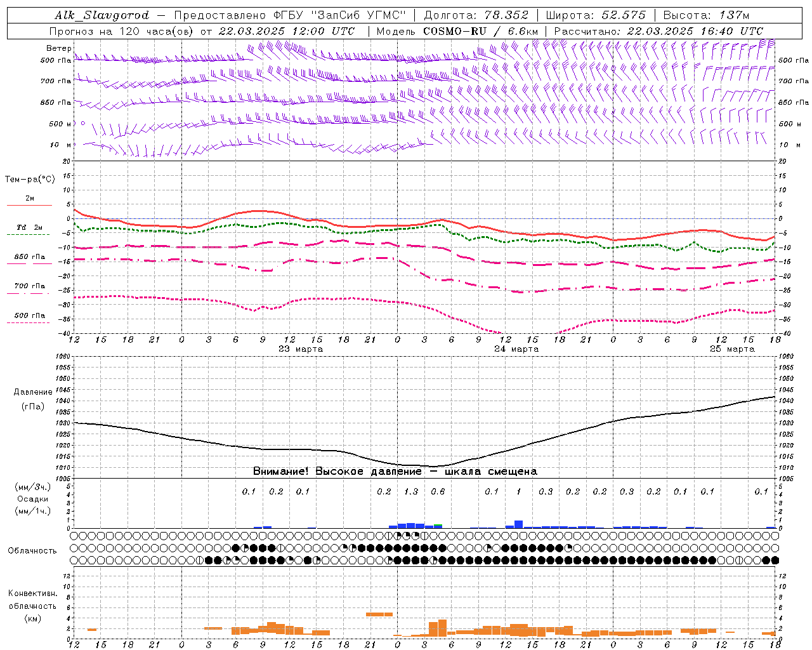Click the (км) unit under облачность
The width and height of the screenshot is (812, 650).
[32, 618]
